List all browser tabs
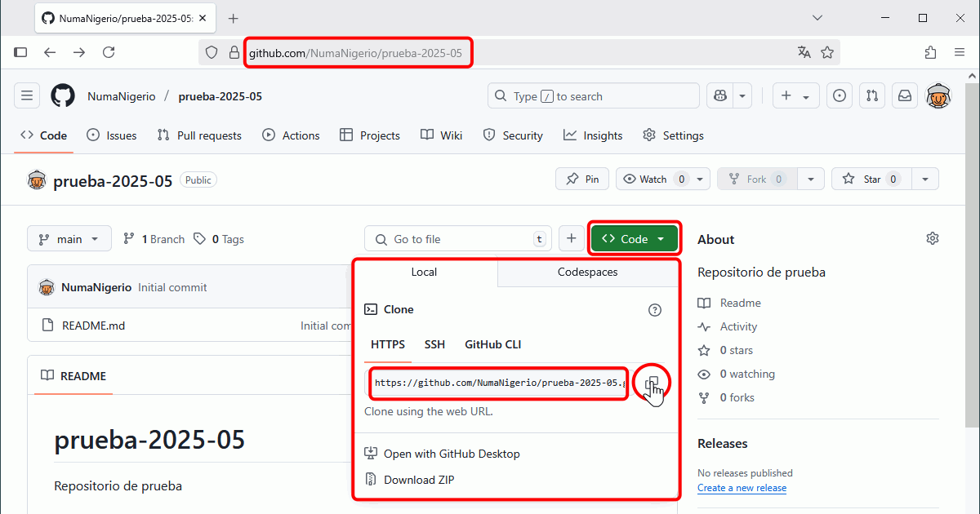Viewport: 980px width, 514px height. pyautogui.click(x=817, y=18)
